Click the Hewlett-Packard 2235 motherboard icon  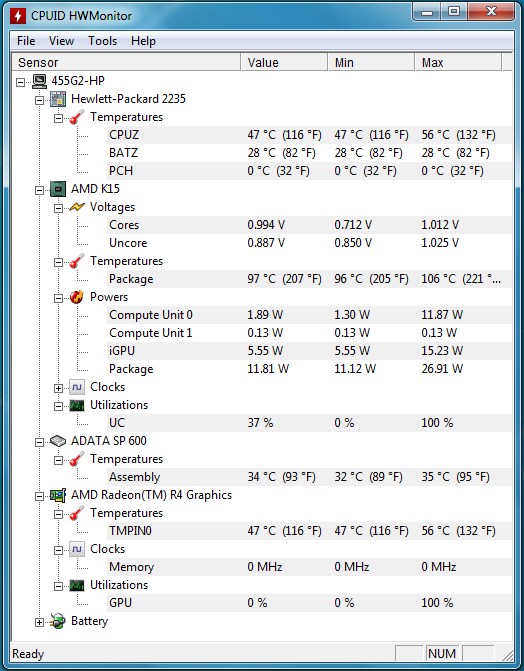[x=58, y=99]
